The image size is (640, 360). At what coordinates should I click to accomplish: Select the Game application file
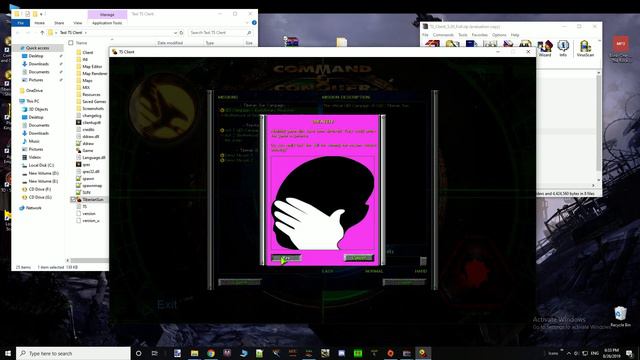[x=88, y=151]
